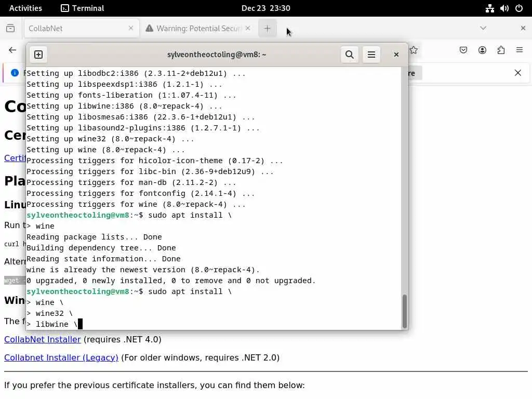The image size is (532, 399).
Task: Click network status icon
Action: (489, 8)
